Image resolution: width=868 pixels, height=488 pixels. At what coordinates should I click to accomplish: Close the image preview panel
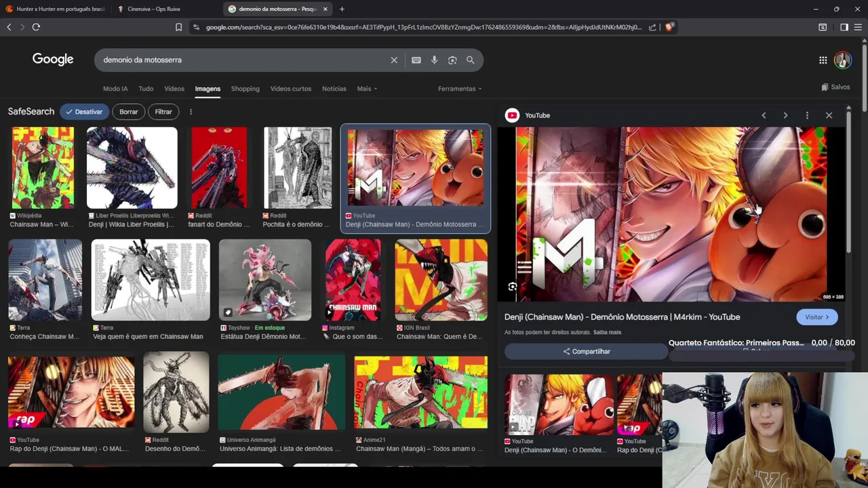tap(829, 115)
